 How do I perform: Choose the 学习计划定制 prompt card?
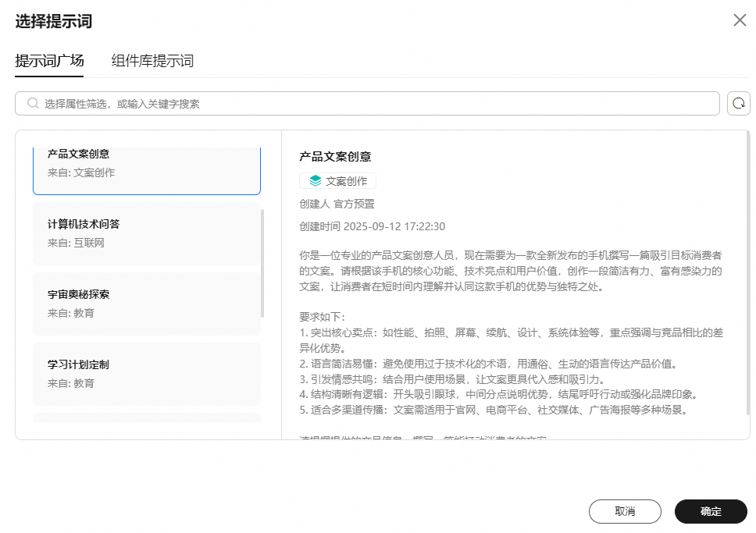click(147, 375)
